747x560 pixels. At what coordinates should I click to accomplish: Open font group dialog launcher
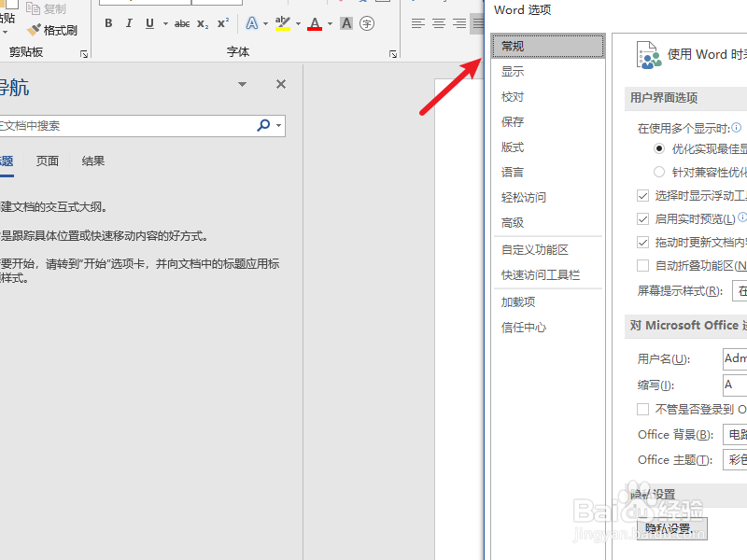pyautogui.click(x=393, y=54)
